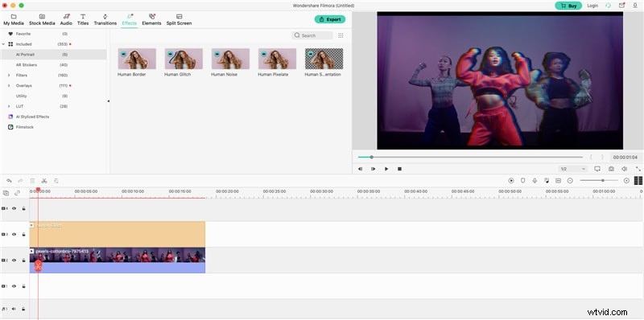This screenshot has width=644, height=320.
Task: Expand the Filters category
Action: [9, 76]
